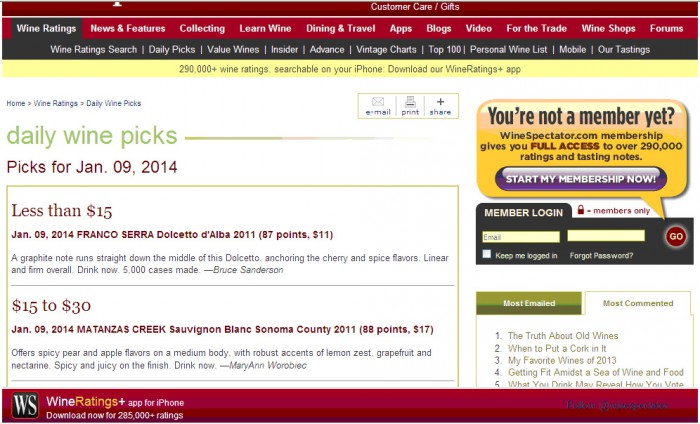Go to Daily Picks submenu link
Viewport: 700px width, 424px height.
pyautogui.click(x=172, y=50)
